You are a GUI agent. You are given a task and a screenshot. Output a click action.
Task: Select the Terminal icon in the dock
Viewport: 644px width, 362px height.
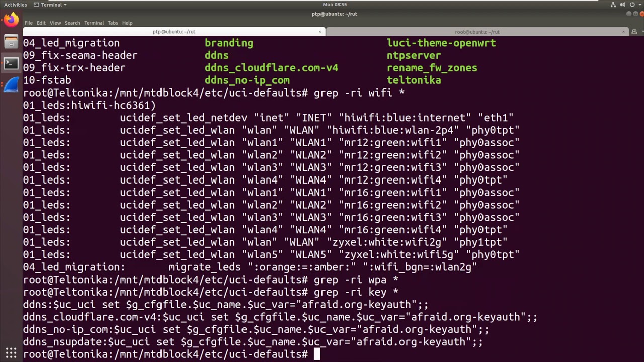pyautogui.click(x=11, y=63)
